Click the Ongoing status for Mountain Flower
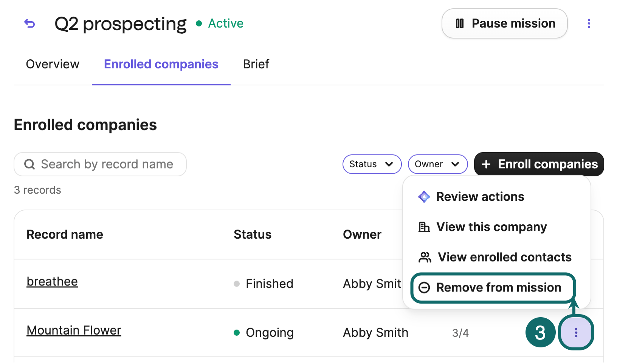 click(264, 333)
